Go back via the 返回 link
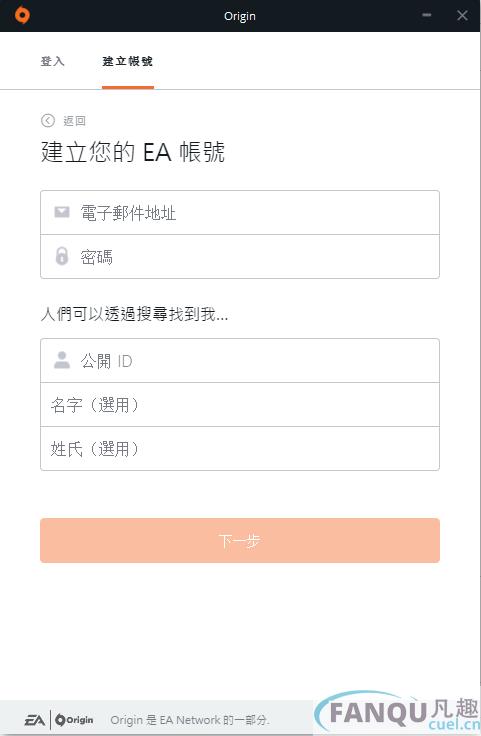This screenshot has height=736, width=481. (74, 121)
